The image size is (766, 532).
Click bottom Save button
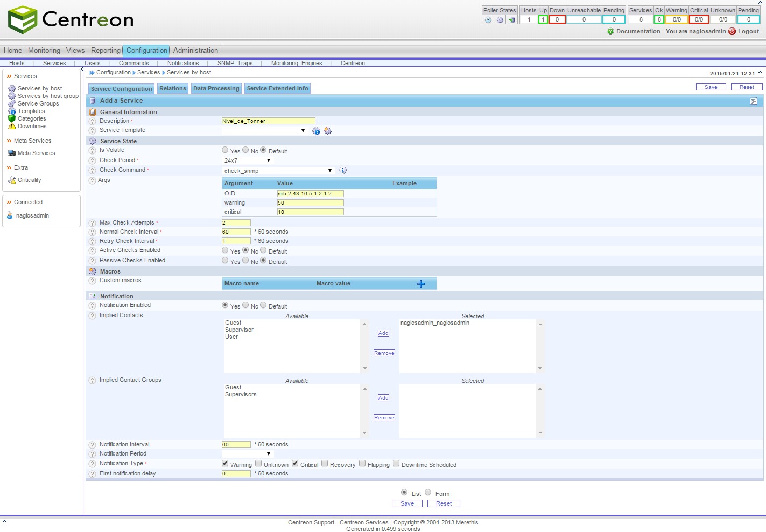click(x=407, y=504)
